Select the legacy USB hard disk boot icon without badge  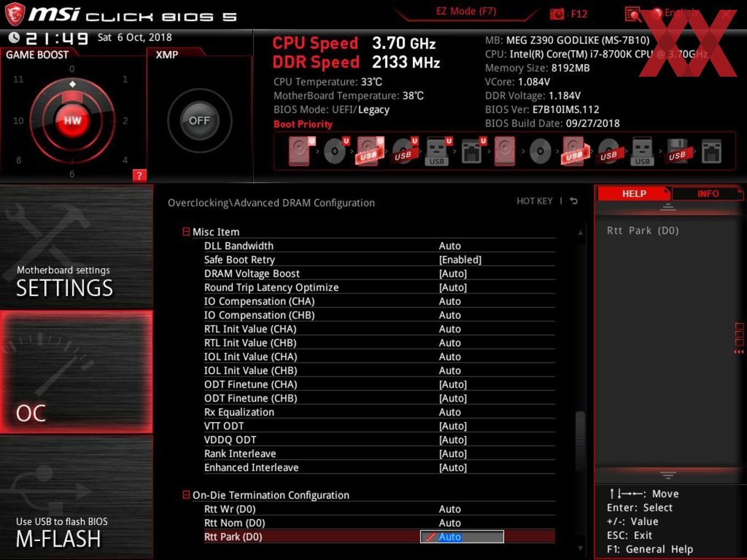[574, 151]
